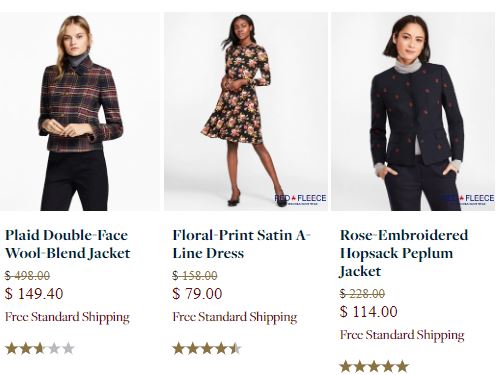Click the crossed-out $158.00 original price
The height and width of the screenshot is (375, 498).
(195, 276)
